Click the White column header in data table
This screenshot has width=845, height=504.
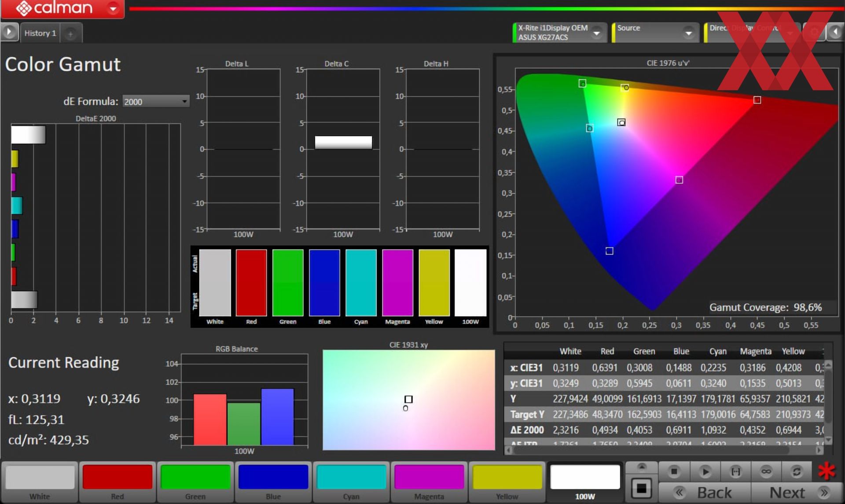(570, 351)
